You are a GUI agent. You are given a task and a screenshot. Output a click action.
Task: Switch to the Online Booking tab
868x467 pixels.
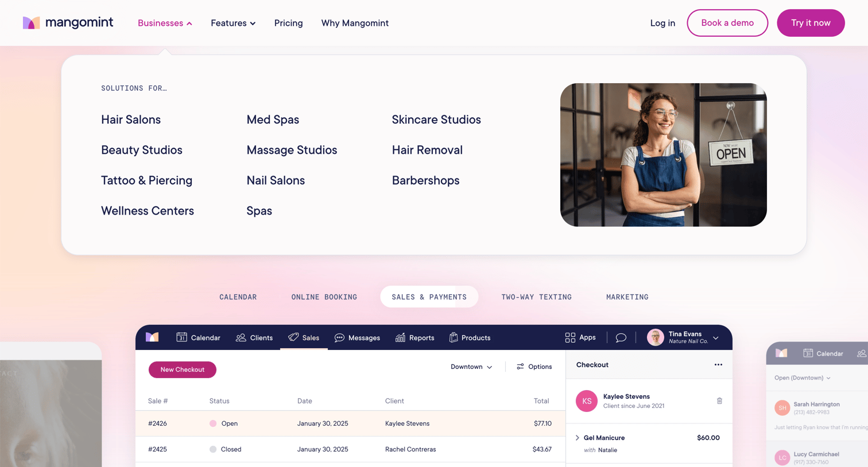click(324, 297)
